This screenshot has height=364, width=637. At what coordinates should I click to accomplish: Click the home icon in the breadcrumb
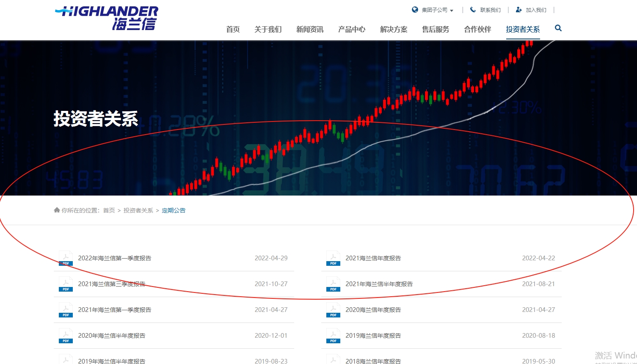pyautogui.click(x=57, y=210)
